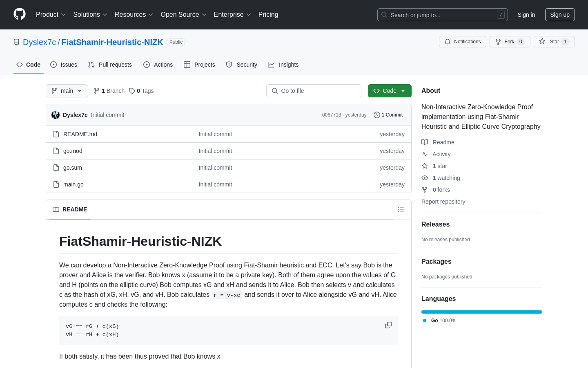This screenshot has width=588, height=368.
Task: Open the main branch selector dropdown
Action: 67,91
